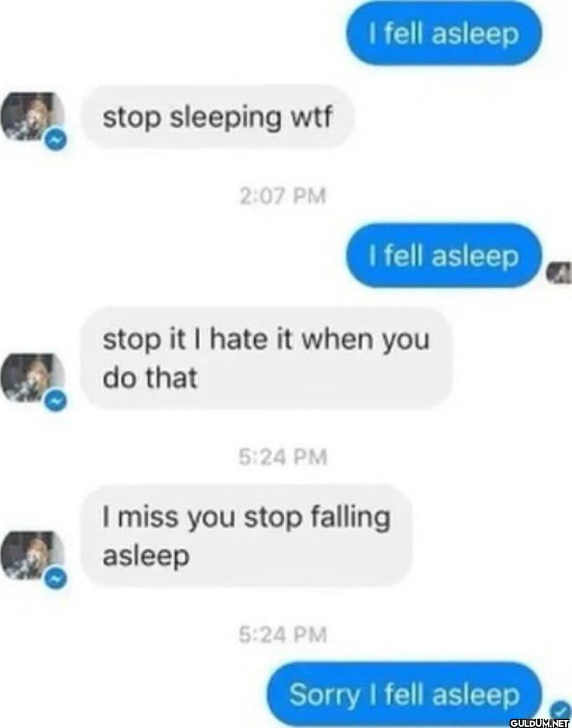
Task: Select "I fell asleep" bubble below 2:07 PM
Action: click(443, 255)
